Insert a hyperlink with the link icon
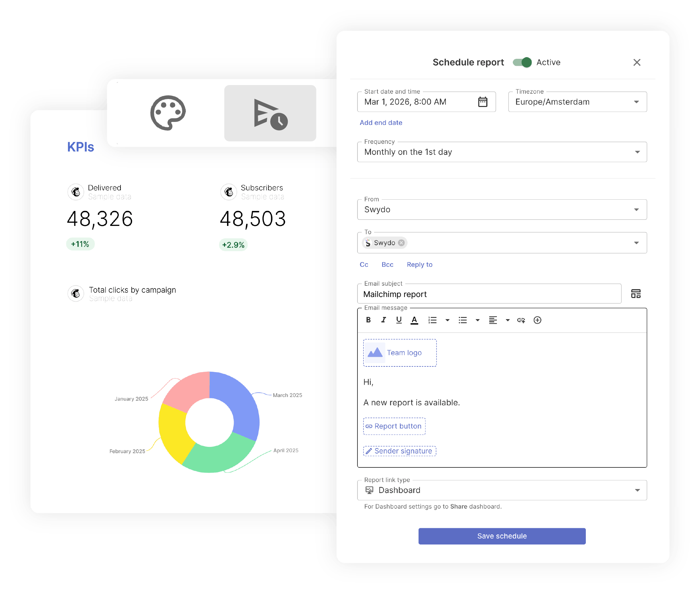700x593 pixels. click(x=521, y=320)
